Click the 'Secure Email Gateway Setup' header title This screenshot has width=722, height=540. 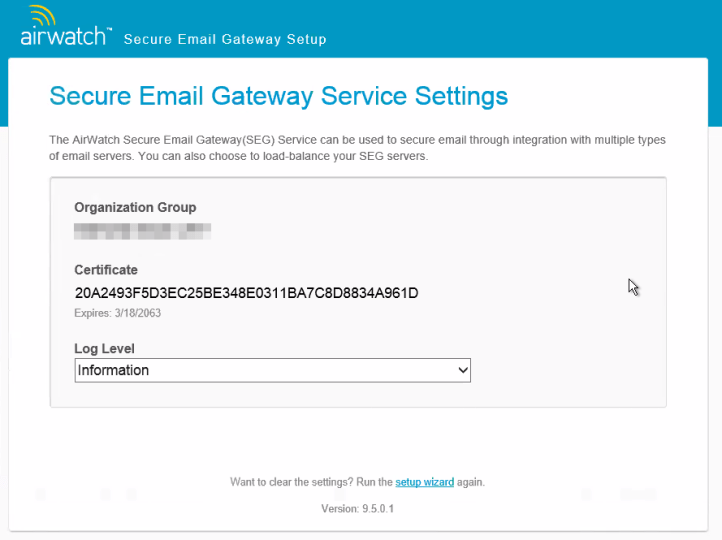click(225, 40)
